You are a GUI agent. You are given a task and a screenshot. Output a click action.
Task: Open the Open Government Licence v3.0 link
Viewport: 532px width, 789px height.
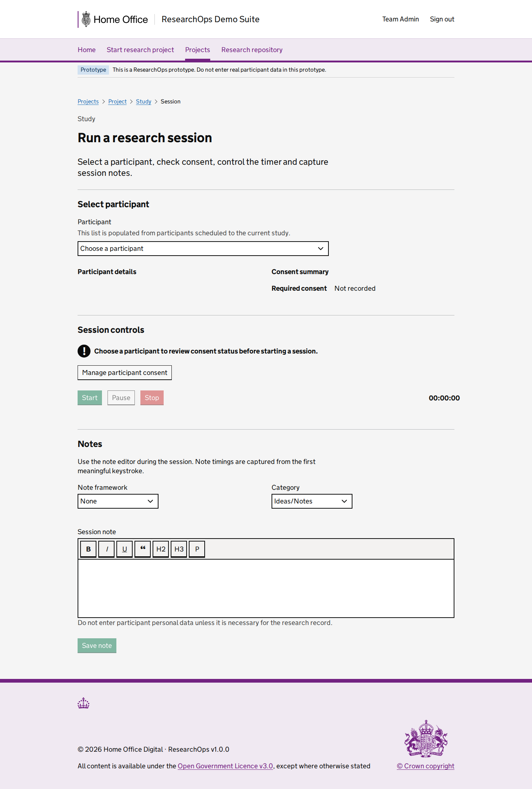pyautogui.click(x=225, y=766)
